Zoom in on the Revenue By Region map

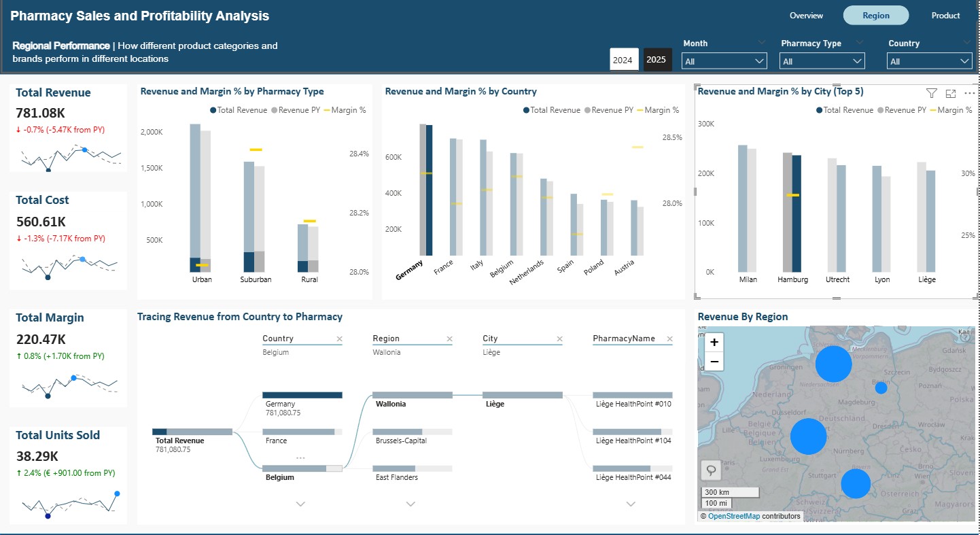pos(714,342)
